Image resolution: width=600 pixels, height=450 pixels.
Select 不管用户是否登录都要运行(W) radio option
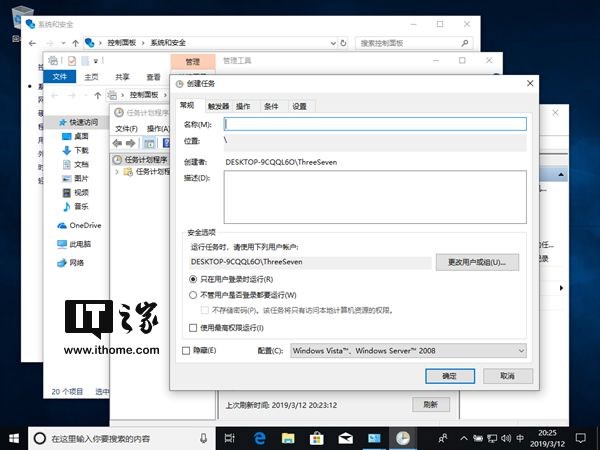pyautogui.click(x=193, y=295)
